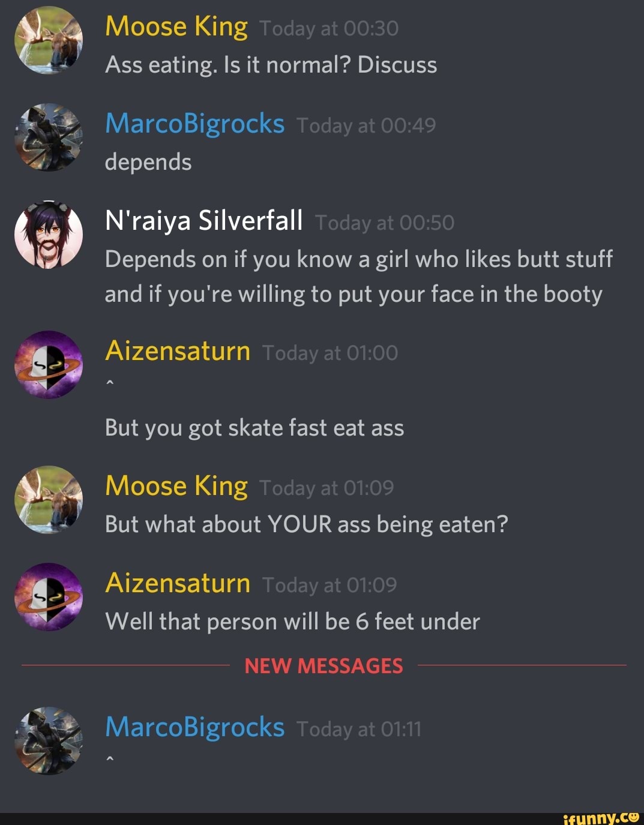
Task: Open Moose King's avatar at 01:09 message
Action: coord(49,500)
